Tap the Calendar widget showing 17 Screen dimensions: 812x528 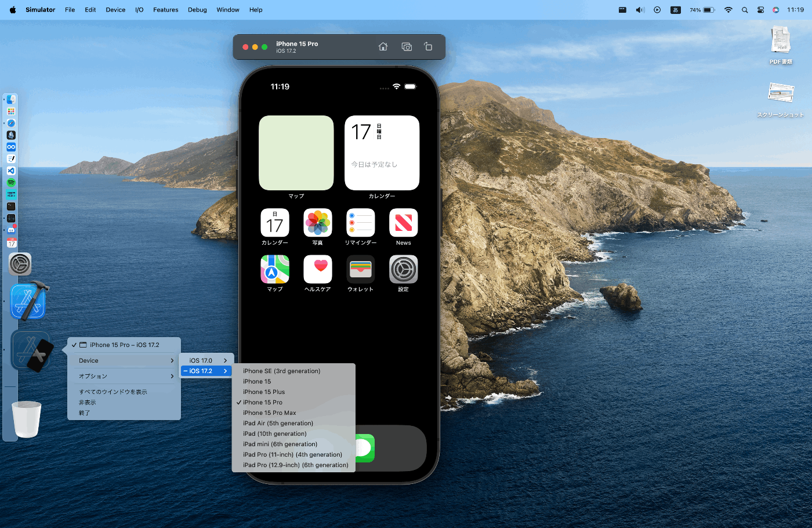382,153
